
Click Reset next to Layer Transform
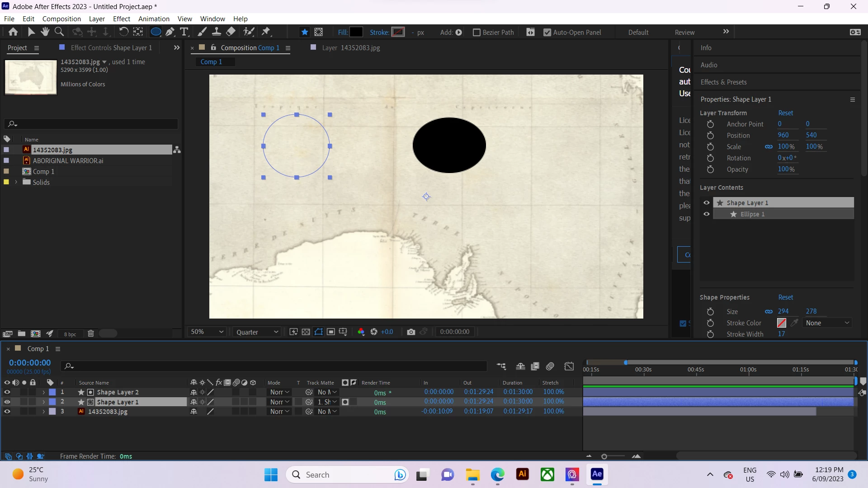[785, 113]
